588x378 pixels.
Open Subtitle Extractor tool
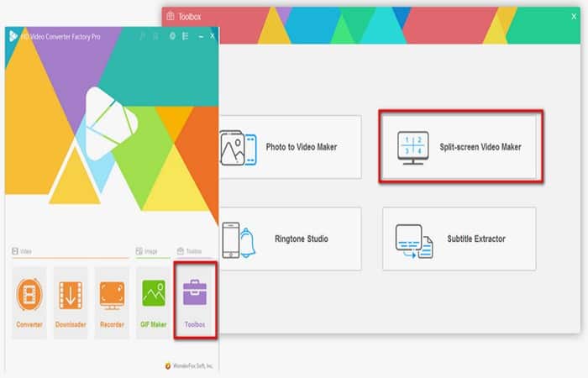tap(459, 239)
